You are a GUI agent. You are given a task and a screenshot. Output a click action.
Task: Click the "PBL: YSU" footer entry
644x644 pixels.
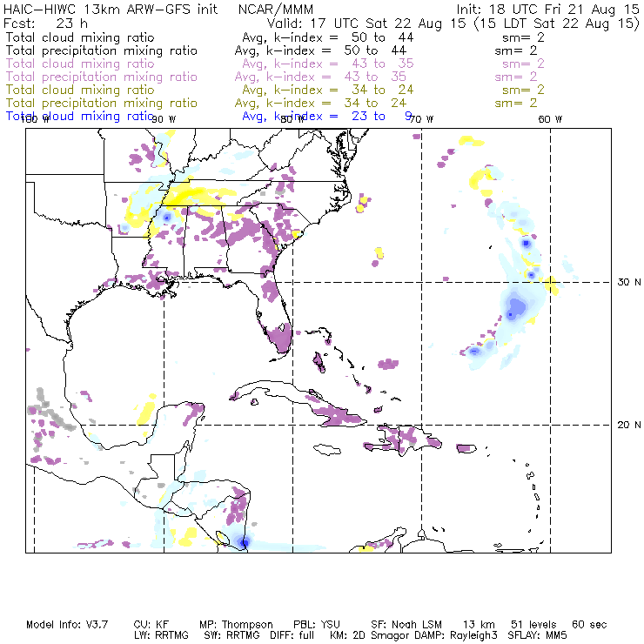pos(317,625)
